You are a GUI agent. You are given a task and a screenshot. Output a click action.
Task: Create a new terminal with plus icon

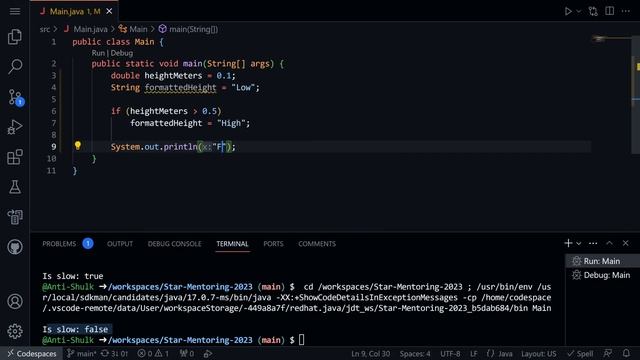tap(568, 243)
